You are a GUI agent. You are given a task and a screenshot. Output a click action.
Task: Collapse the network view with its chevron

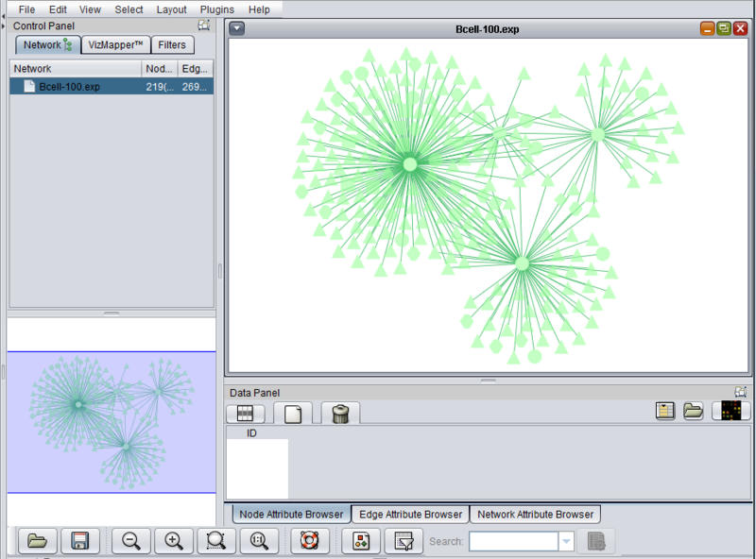235,28
